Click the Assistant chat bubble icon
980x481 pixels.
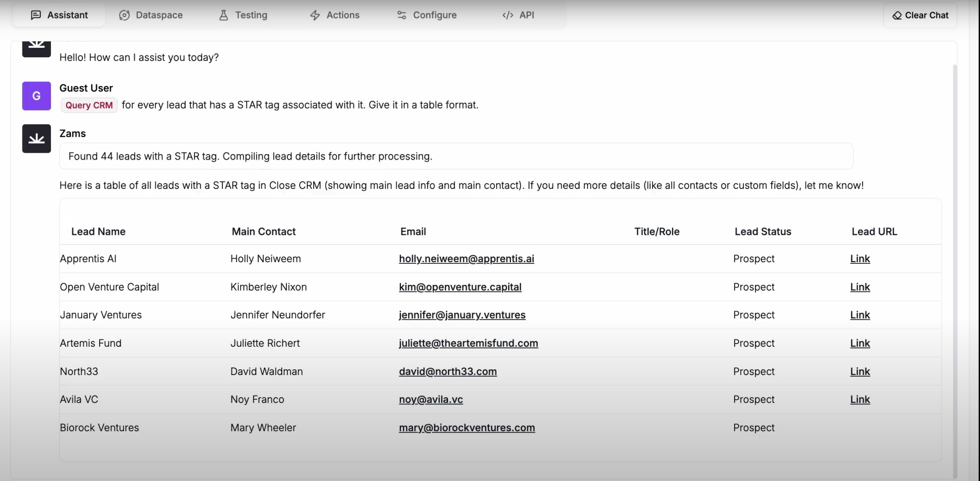click(x=36, y=15)
